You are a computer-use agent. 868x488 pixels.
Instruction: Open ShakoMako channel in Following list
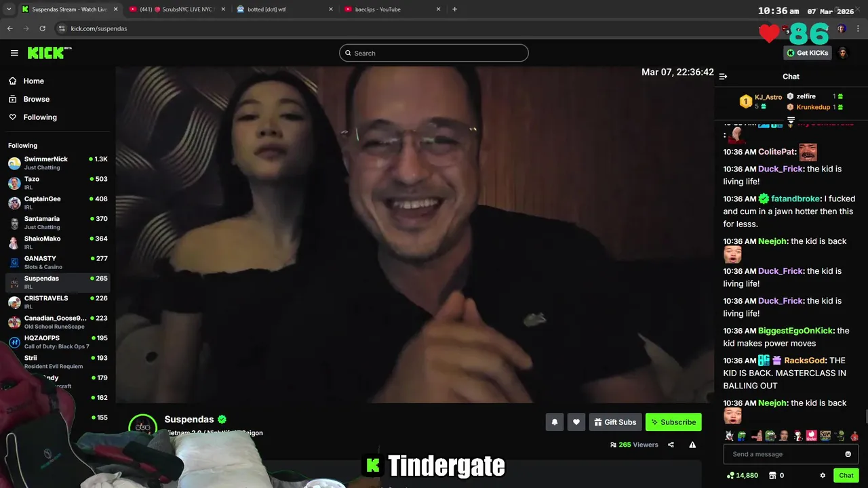point(58,243)
